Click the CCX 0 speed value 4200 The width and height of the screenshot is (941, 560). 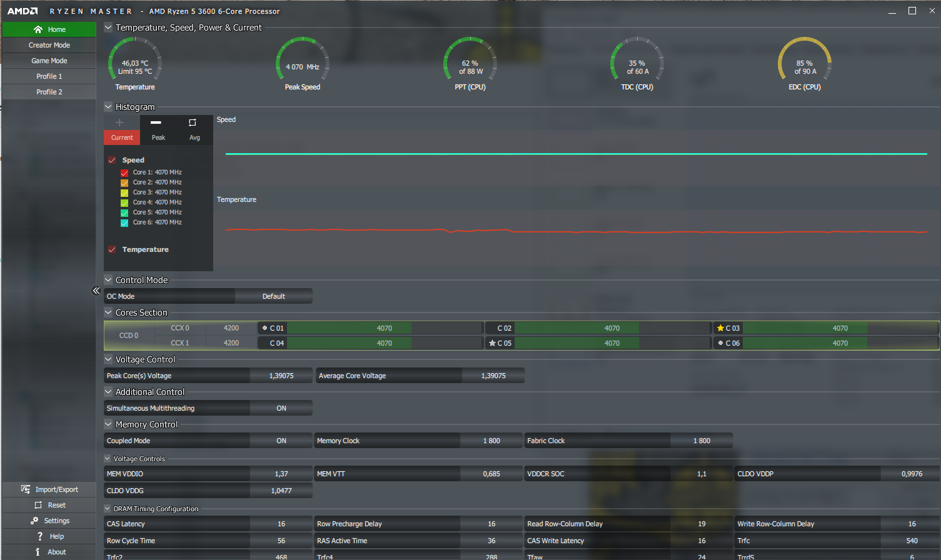(x=231, y=328)
